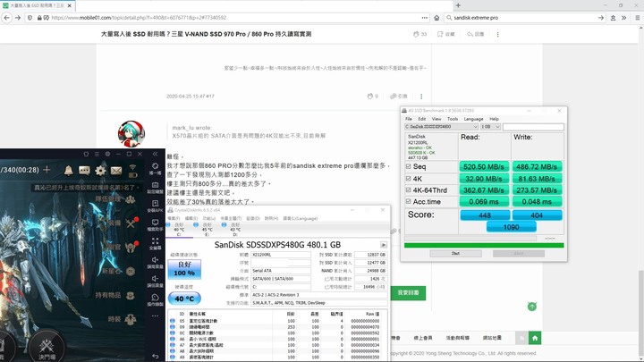The image size is (644, 362).
Task: Open the post's three-dot options menu
Action: (x=421, y=97)
